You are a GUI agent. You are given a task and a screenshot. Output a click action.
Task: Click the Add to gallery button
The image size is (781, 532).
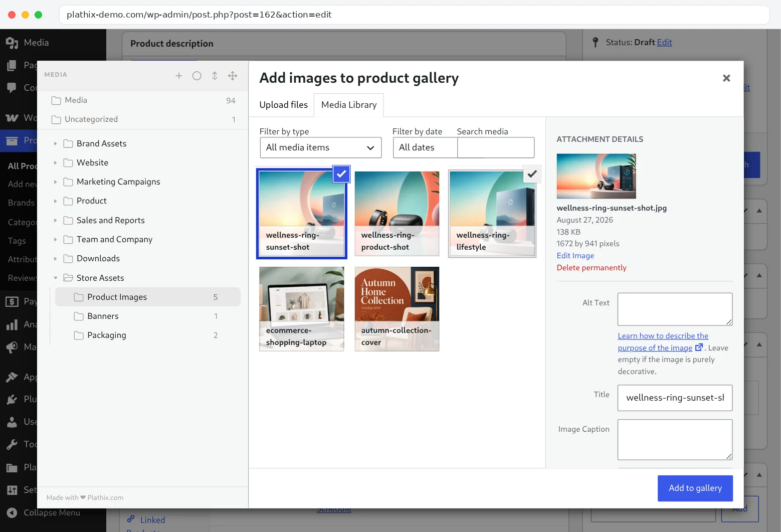pos(695,488)
